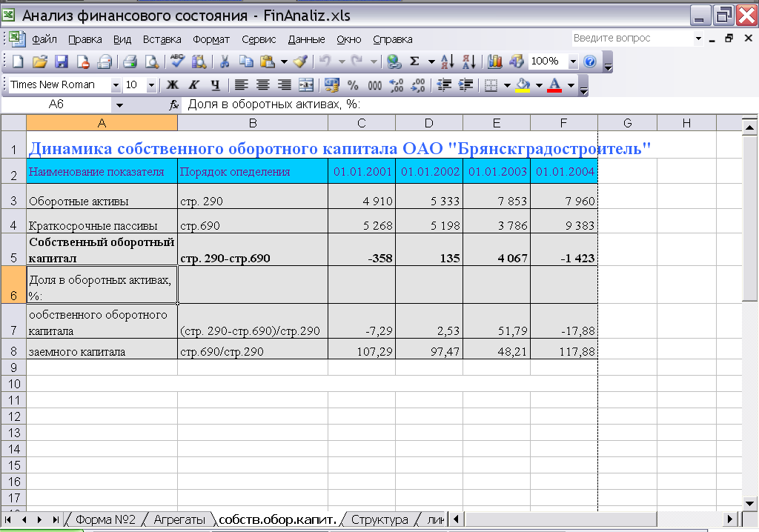The image size is (759, 532).
Task: Launch the Chart Wizard
Action: point(494,61)
